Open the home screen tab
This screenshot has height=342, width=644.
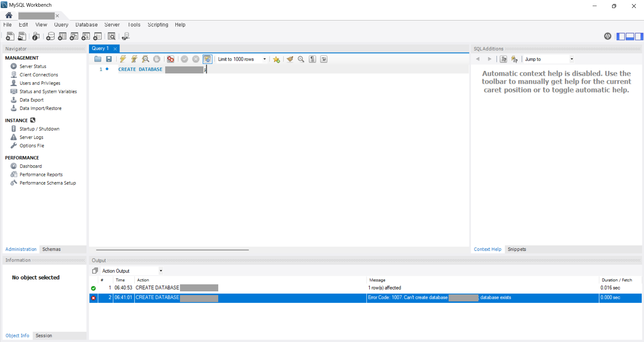tap(9, 15)
